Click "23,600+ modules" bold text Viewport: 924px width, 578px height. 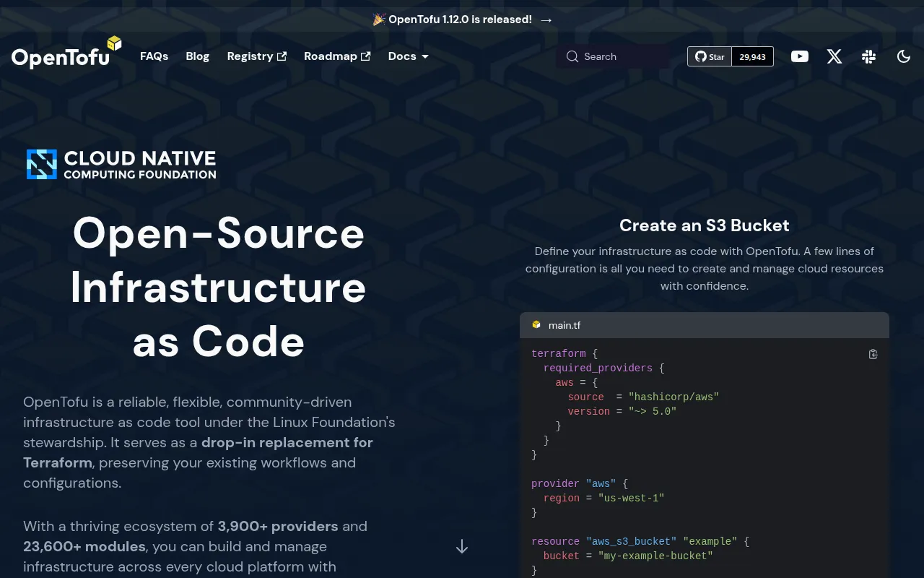pos(84,546)
